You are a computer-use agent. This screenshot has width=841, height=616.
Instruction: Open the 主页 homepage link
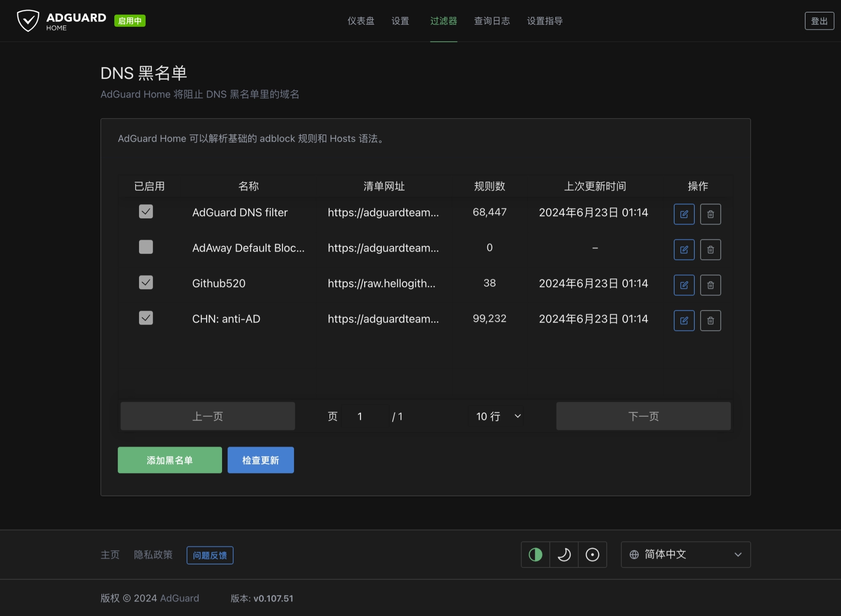coord(110,555)
